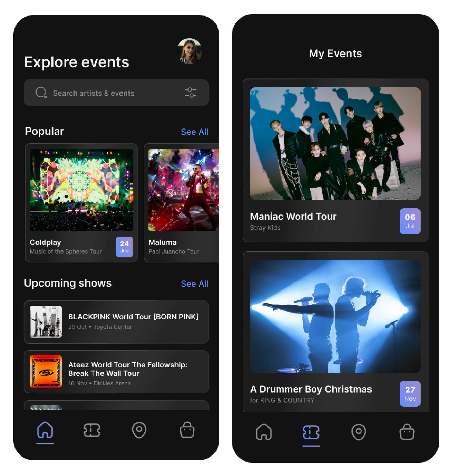Select Home tab on Explore events screen
The image size is (455, 476).
pyautogui.click(x=45, y=430)
